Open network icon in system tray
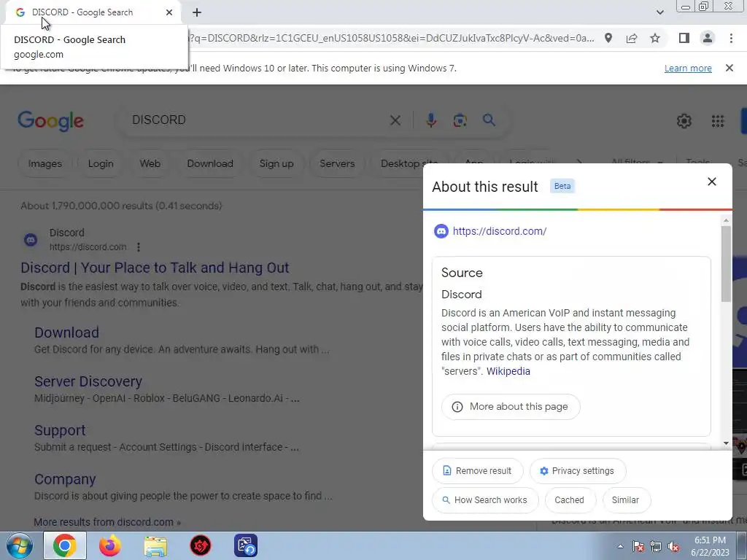 656,546
